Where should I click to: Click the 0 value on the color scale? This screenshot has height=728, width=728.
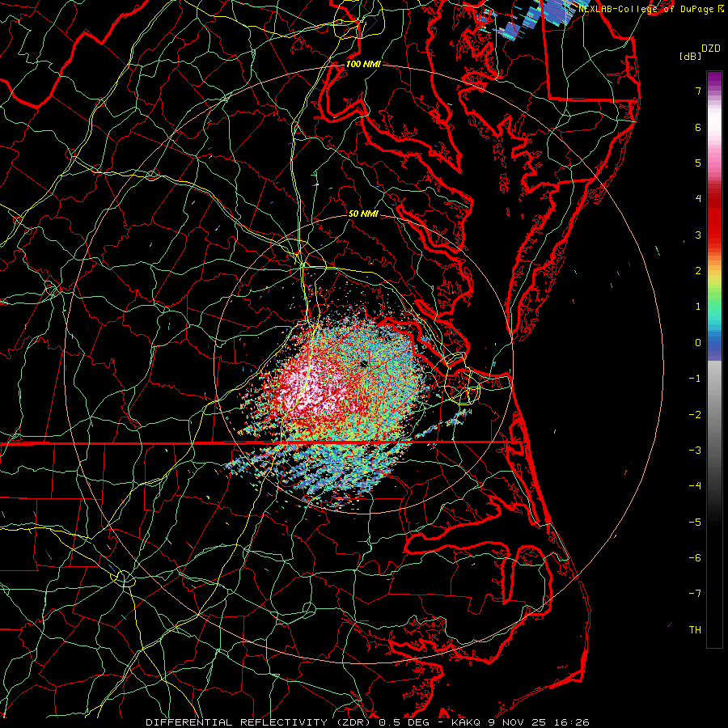tap(698, 343)
